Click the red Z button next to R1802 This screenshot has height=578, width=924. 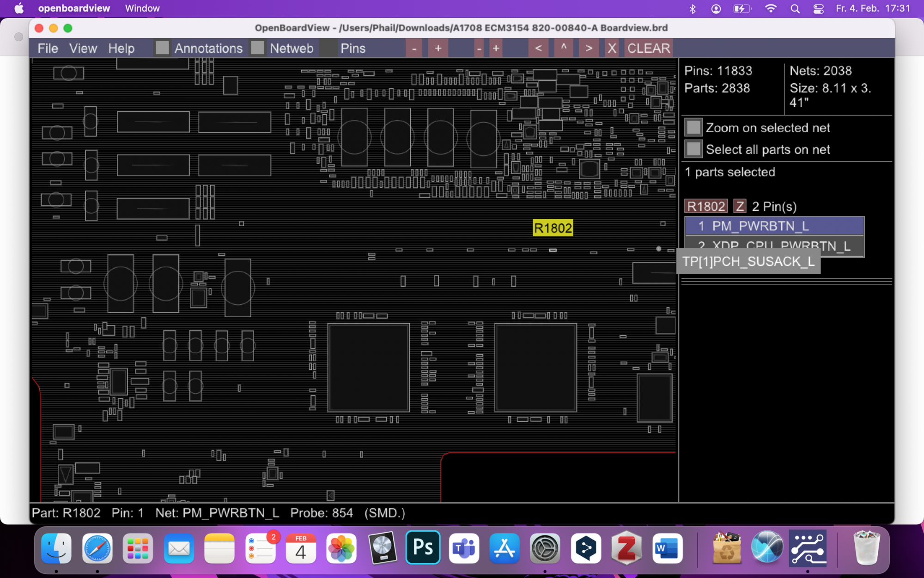pyautogui.click(x=739, y=206)
